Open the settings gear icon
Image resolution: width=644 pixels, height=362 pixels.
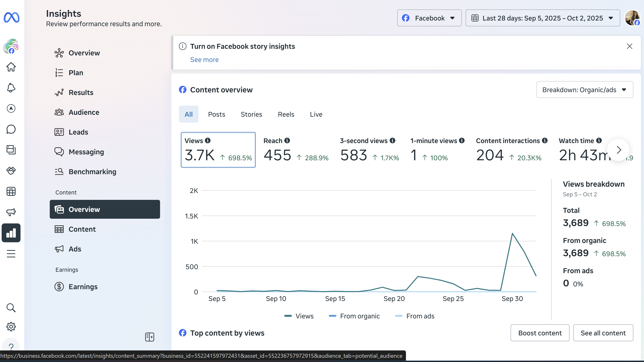pos(11,326)
